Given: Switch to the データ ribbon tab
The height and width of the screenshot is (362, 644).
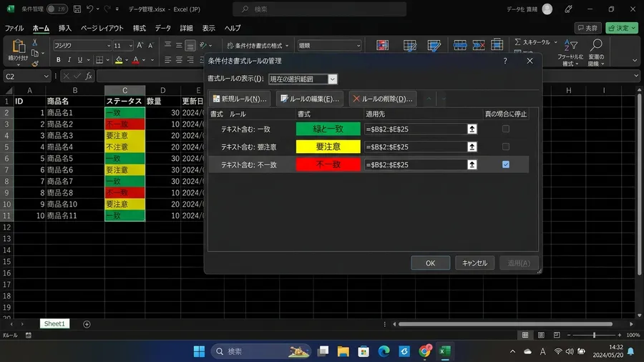Looking at the screenshot, I should point(162,29).
